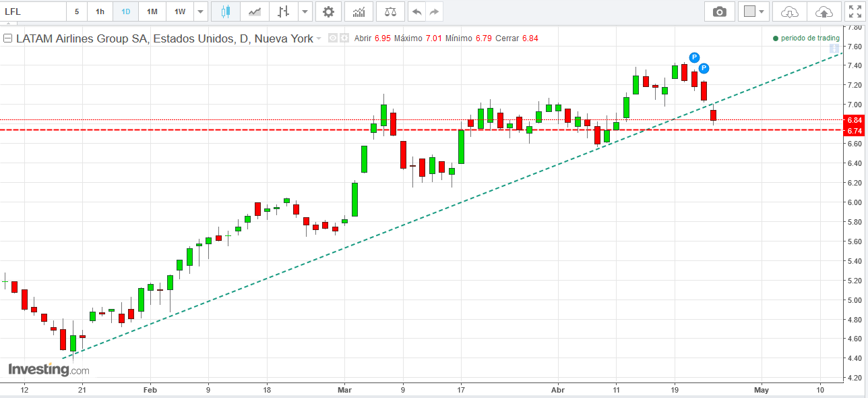Click the lower blue P marker
This screenshot has width=868, height=398.
[x=704, y=68]
